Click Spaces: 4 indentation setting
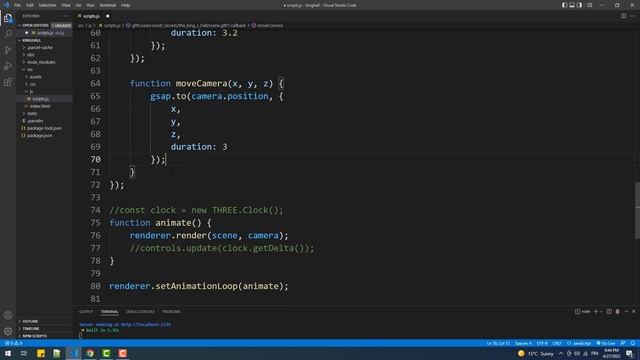Image resolution: width=640 pixels, height=360 pixels. [x=523, y=343]
